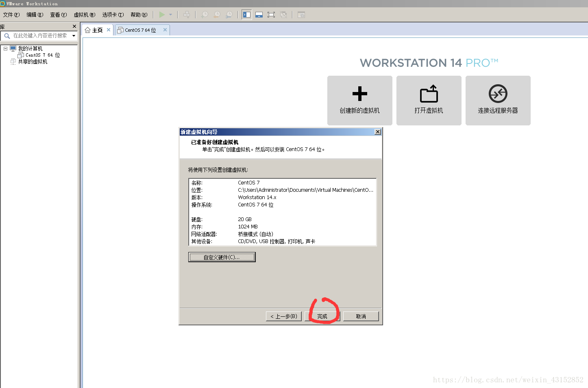
Task: Open the 虚拟机 menu
Action: (x=84, y=15)
